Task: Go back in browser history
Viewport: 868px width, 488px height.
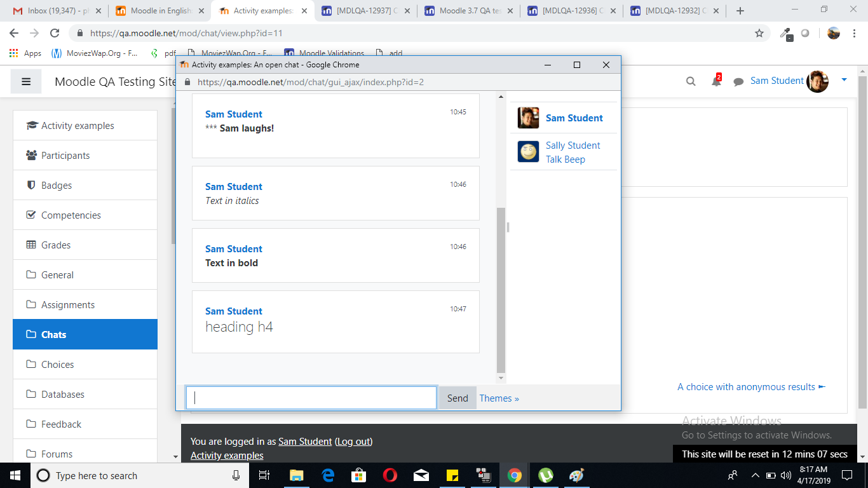Action: (14, 33)
